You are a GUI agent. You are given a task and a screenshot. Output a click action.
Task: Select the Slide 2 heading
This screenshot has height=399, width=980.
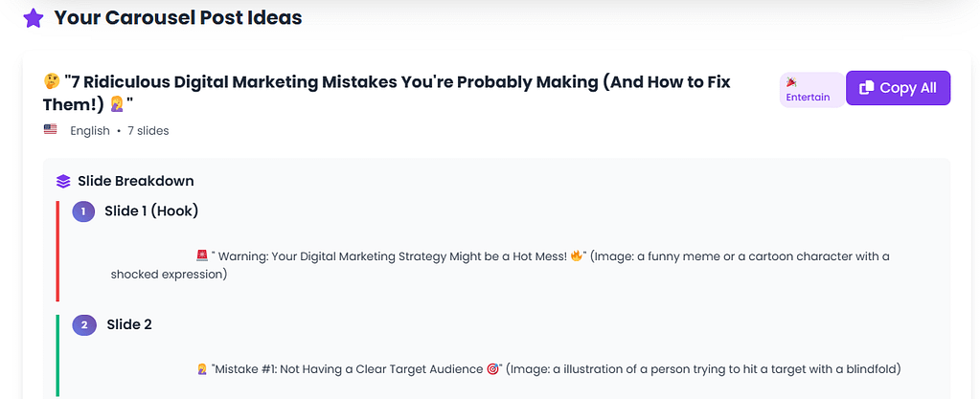(x=128, y=325)
